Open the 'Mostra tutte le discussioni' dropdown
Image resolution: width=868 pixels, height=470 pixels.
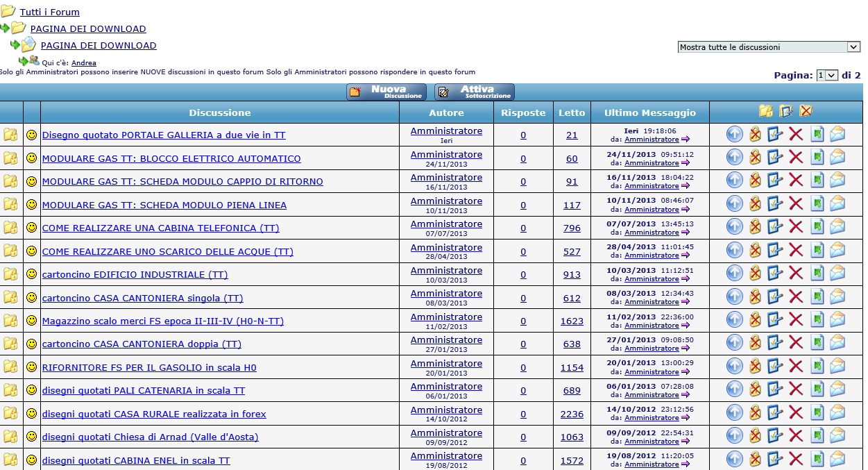pos(769,47)
